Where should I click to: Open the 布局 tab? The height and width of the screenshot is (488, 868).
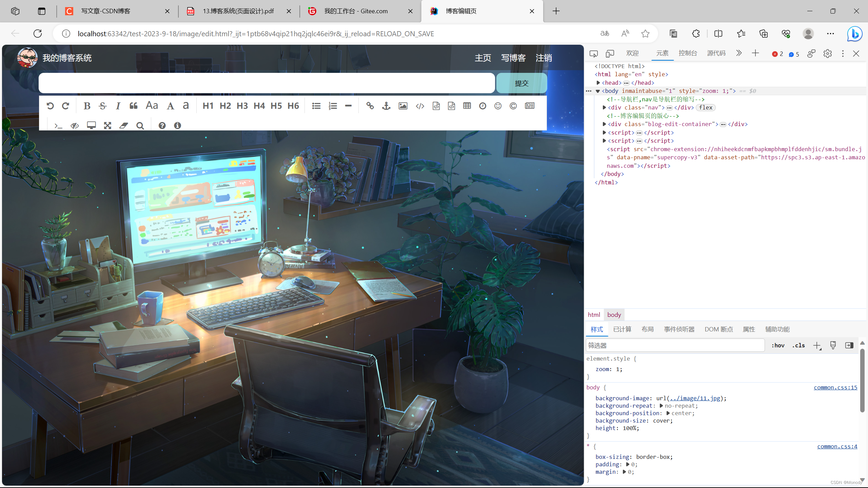tap(648, 329)
